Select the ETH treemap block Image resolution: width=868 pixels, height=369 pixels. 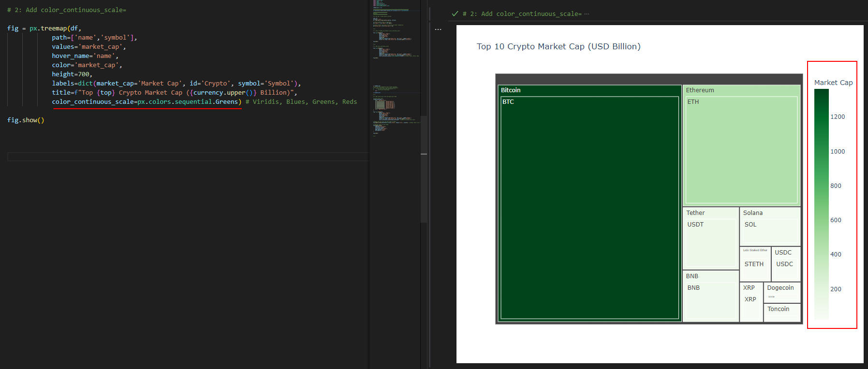click(x=741, y=150)
